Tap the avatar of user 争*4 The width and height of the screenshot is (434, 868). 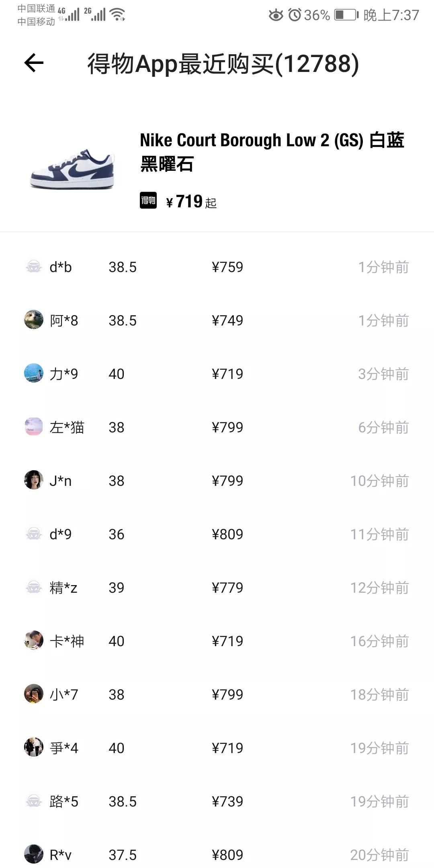pos(34,747)
